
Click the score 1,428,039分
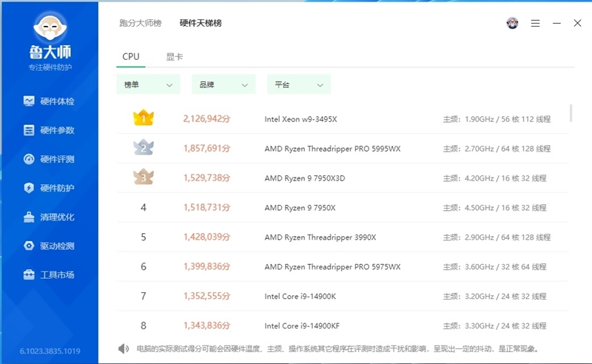click(x=207, y=237)
